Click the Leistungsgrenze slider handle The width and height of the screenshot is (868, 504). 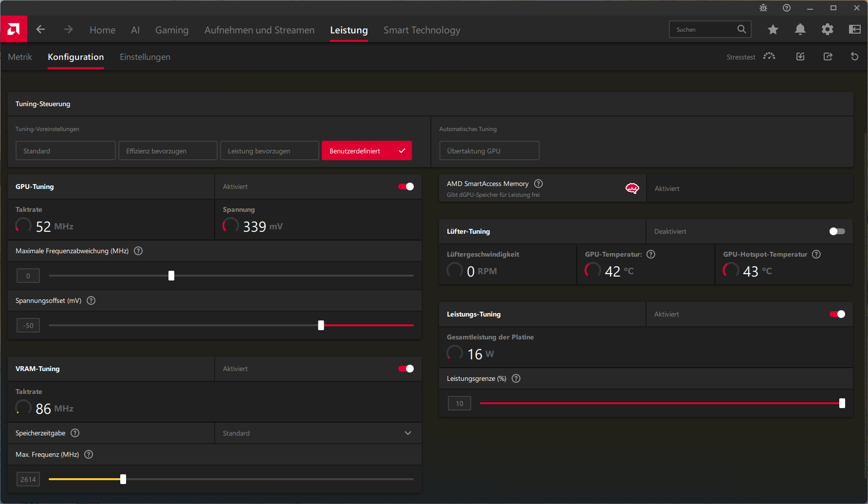(x=842, y=403)
